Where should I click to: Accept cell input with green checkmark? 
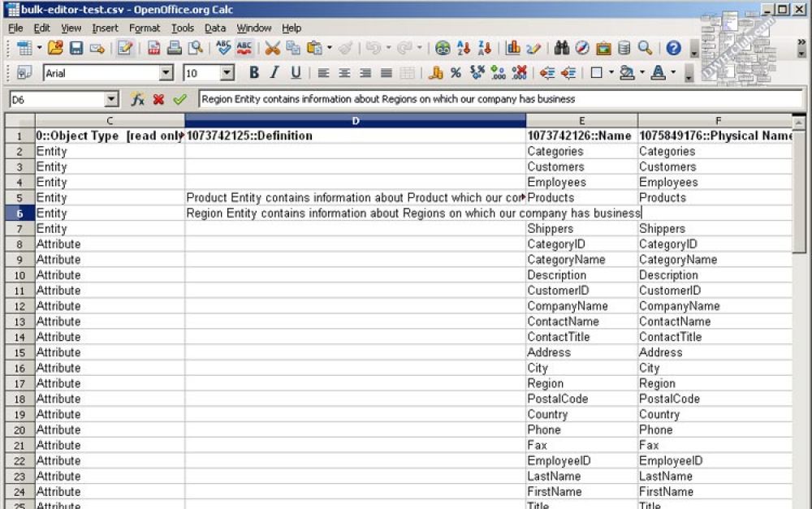coord(179,99)
